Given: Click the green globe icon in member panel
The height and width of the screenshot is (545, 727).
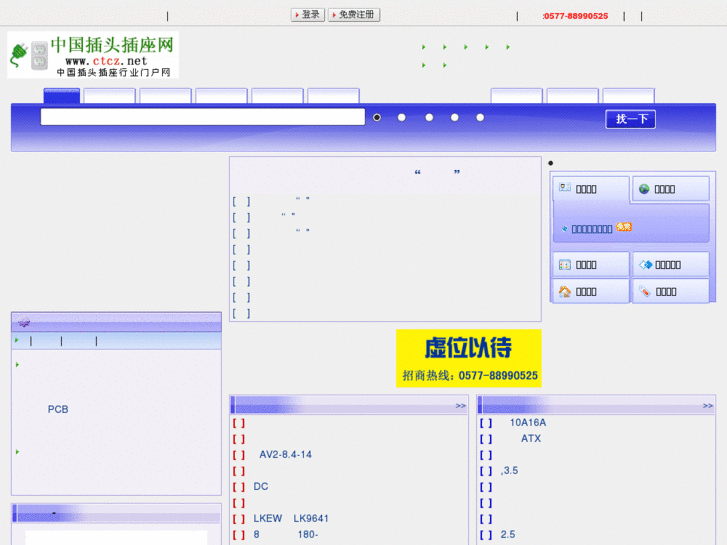Looking at the screenshot, I should click(x=644, y=189).
